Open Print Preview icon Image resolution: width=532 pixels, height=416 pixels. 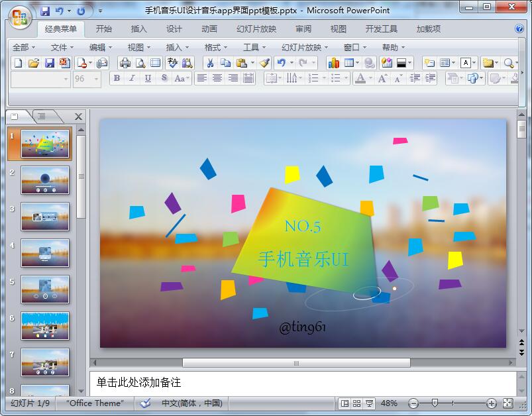click(x=140, y=63)
